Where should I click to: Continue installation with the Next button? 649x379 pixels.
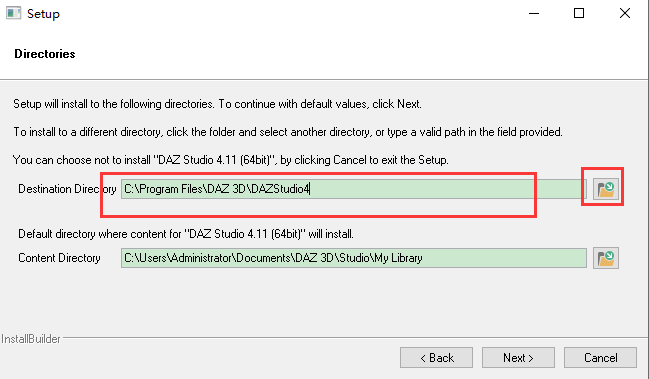tap(518, 357)
